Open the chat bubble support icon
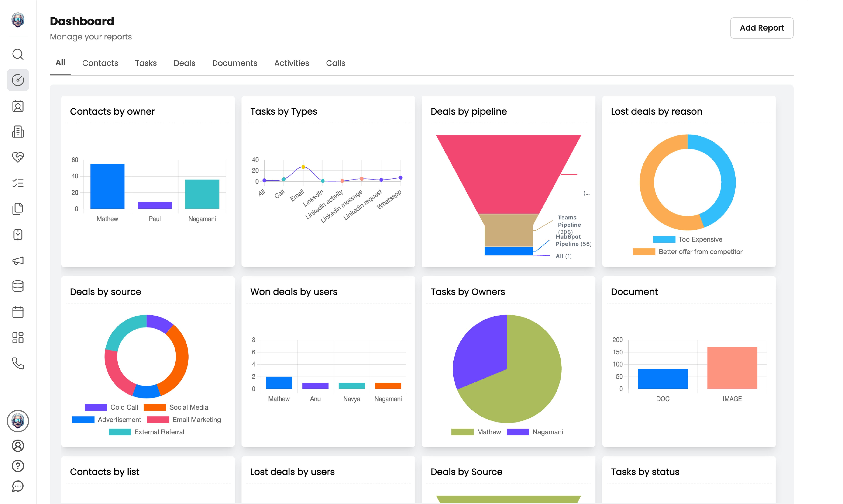Screen dimensions: 843x504 [18, 486]
